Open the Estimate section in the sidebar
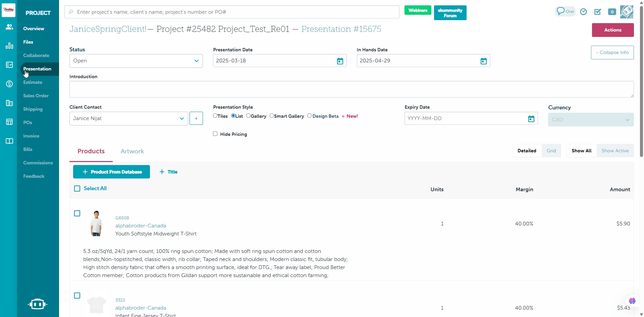The height and width of the screenshot is (317, 644). click(33, 82)
